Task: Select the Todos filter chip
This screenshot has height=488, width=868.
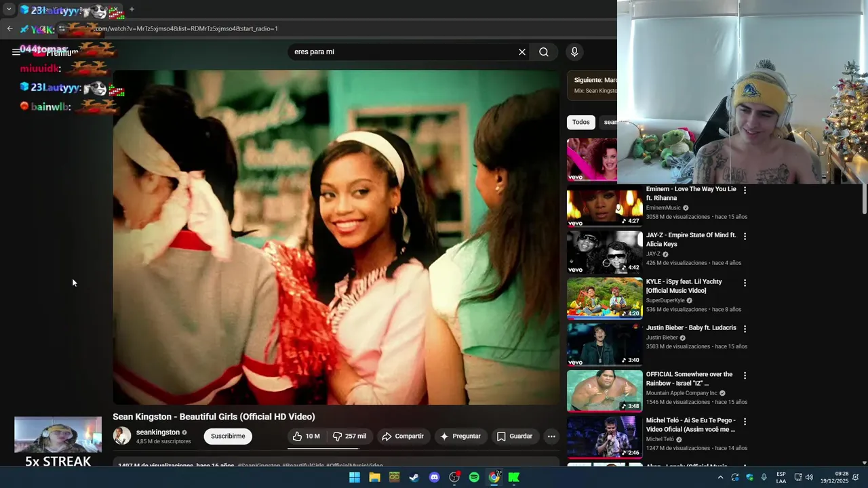Action: (x=581, y=122)
